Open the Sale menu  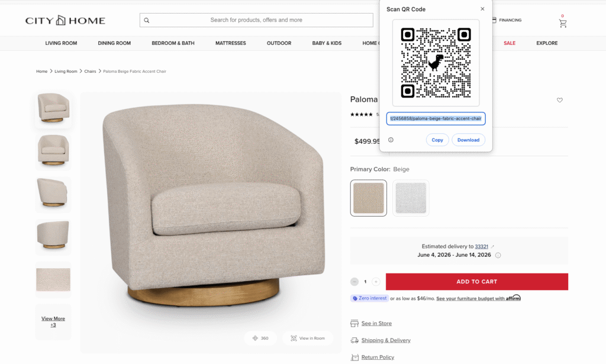[510, 43]
